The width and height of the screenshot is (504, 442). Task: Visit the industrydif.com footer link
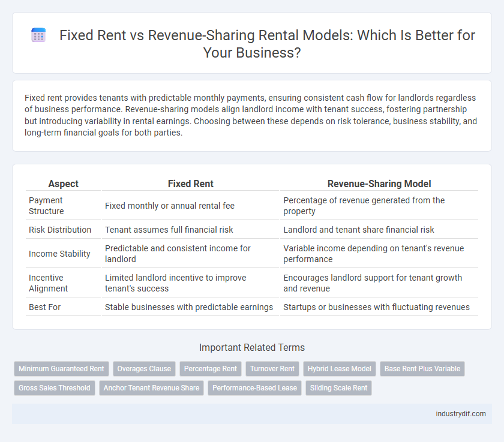461,414
